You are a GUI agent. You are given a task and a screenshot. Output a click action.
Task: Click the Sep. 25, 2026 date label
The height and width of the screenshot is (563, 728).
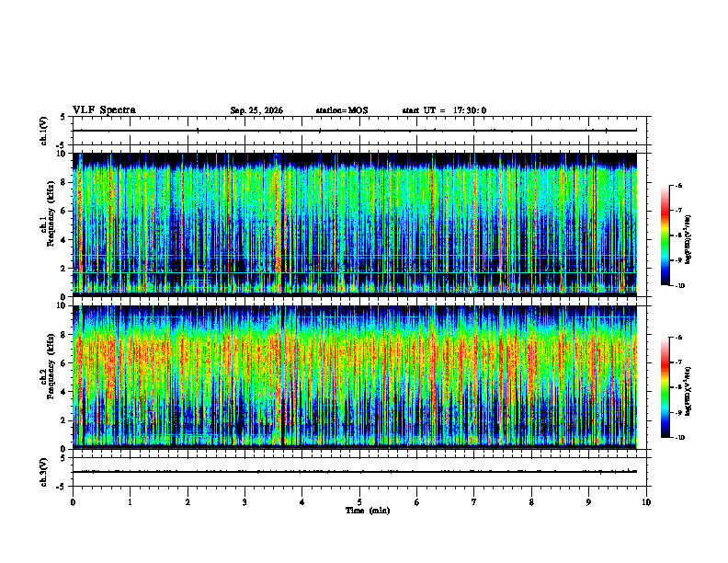pos(256,110)
